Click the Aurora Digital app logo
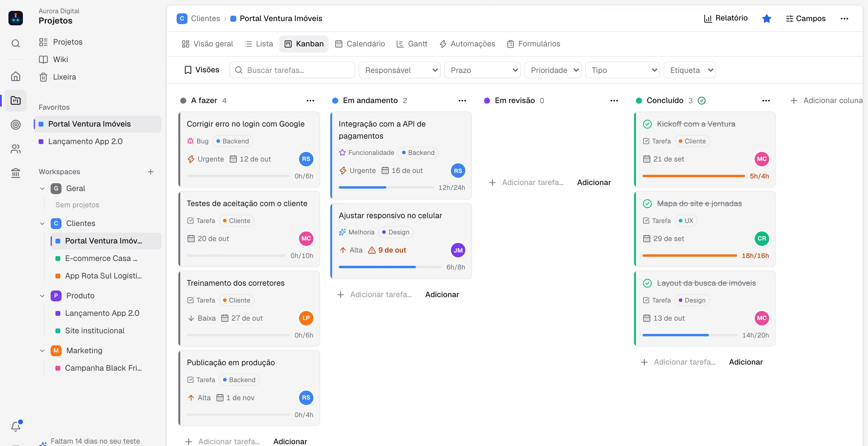Screen dimensions: 868x446 (15, 18)
